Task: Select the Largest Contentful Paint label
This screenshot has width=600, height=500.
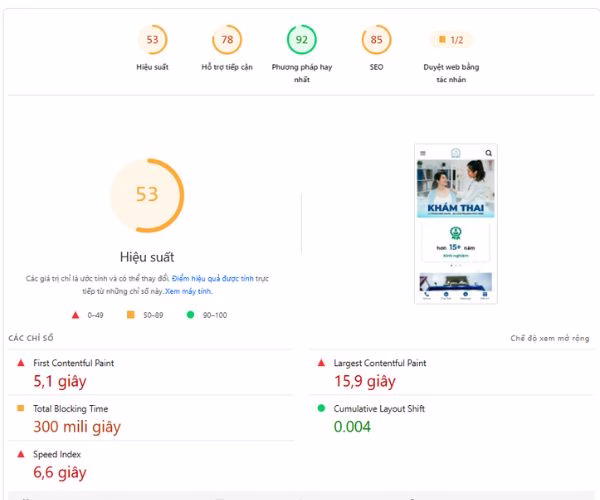Action: point(380,363)
